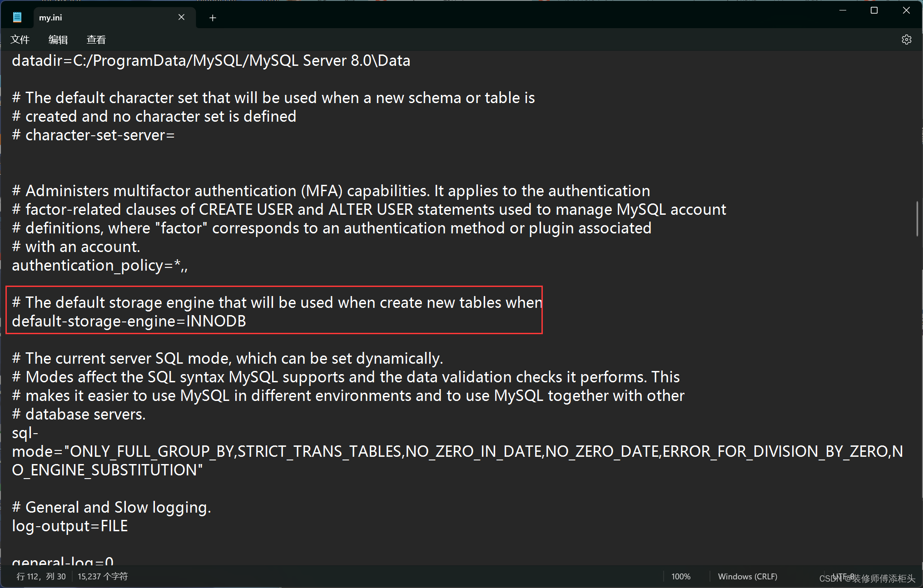
Task: Open the 编辑 menu
Action: (x=58, y=40)
